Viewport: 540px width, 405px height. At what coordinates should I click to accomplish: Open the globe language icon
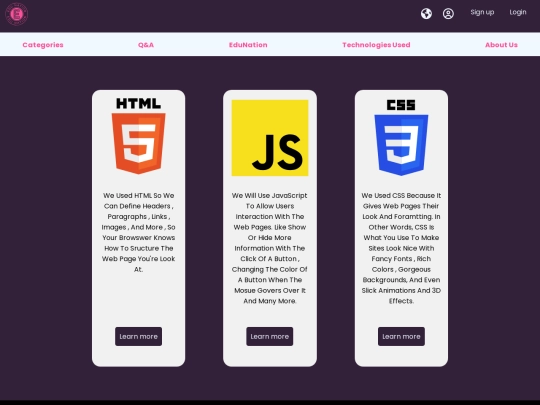point(426,14)
